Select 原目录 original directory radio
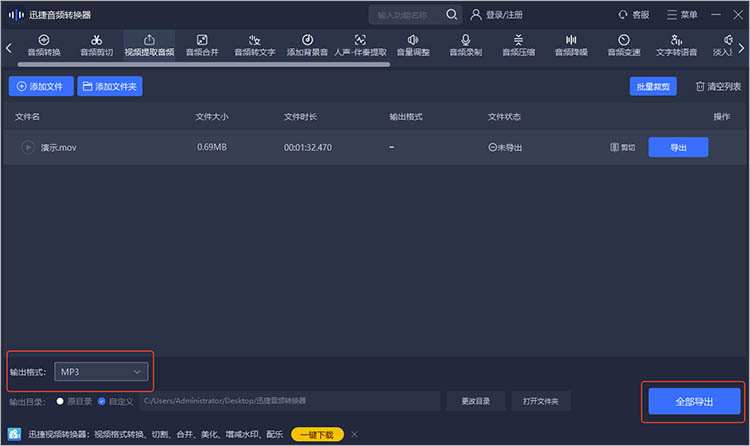The image size is (750, 446). pyautogui.click(x=60, y=401)
